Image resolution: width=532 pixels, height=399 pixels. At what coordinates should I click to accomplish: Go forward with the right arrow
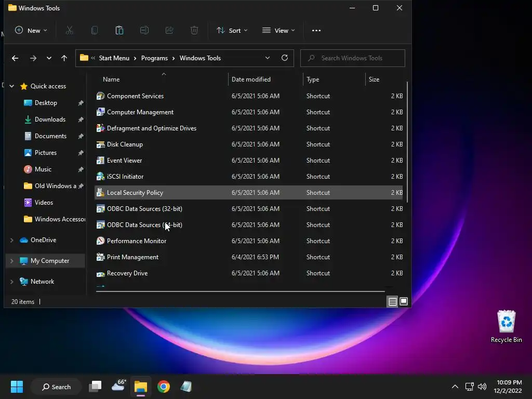tap(33, 58)
